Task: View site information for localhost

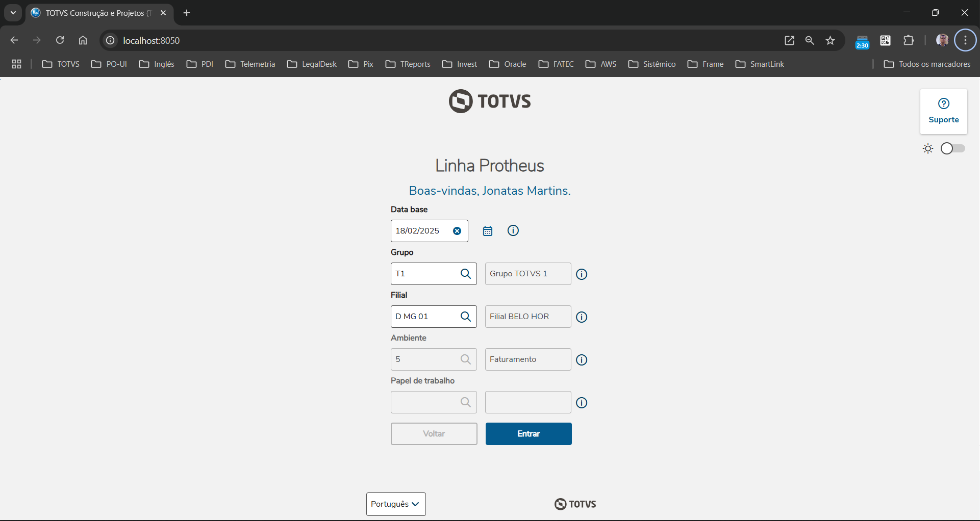Action: (x=110, y=40)
